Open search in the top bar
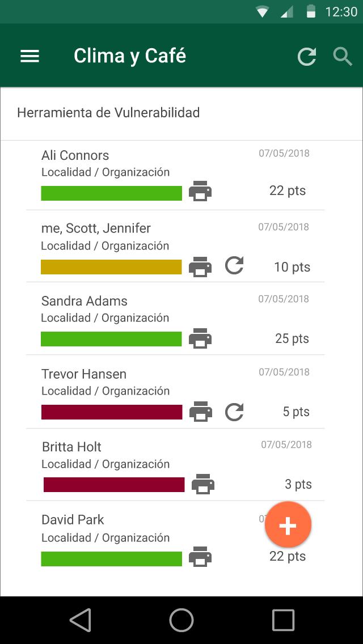Screen dimensions: 363x644 (x=343, y=56)
